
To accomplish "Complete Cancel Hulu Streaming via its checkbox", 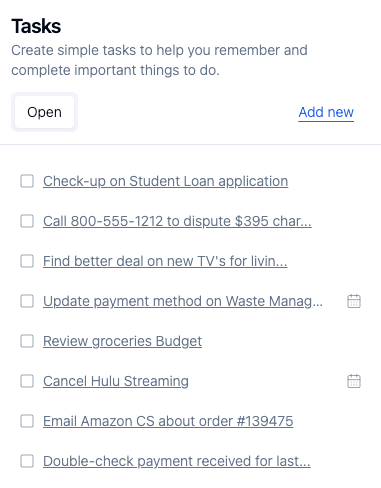I will [x=27, y=381].
